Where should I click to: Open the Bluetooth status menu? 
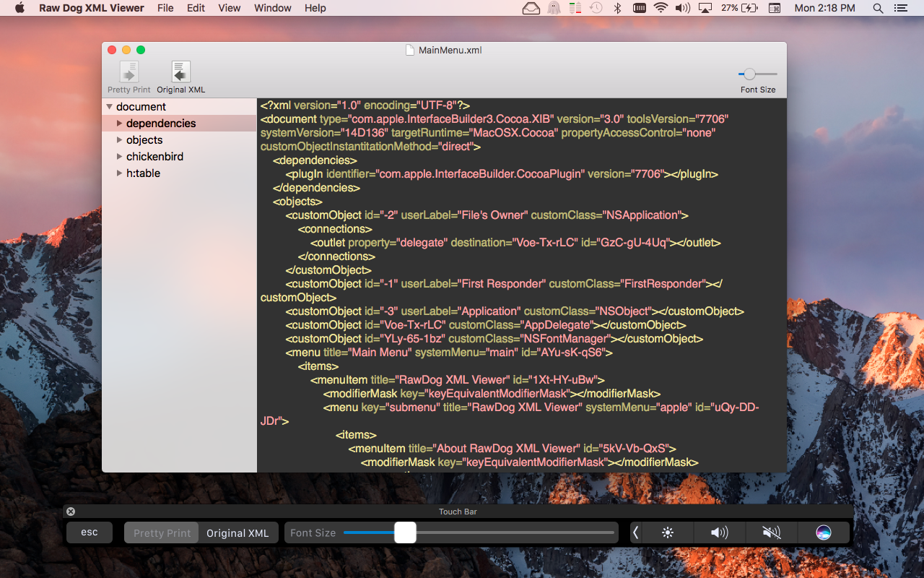[617, 8]
